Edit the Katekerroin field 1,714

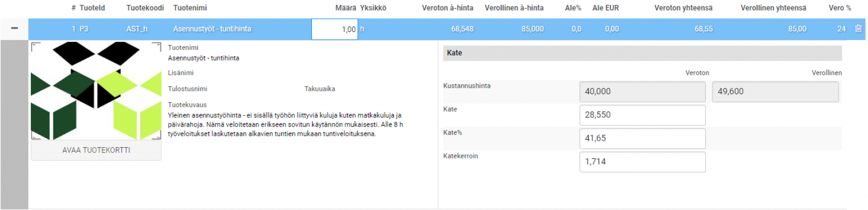pyautogui.click(x=642, y=161)
